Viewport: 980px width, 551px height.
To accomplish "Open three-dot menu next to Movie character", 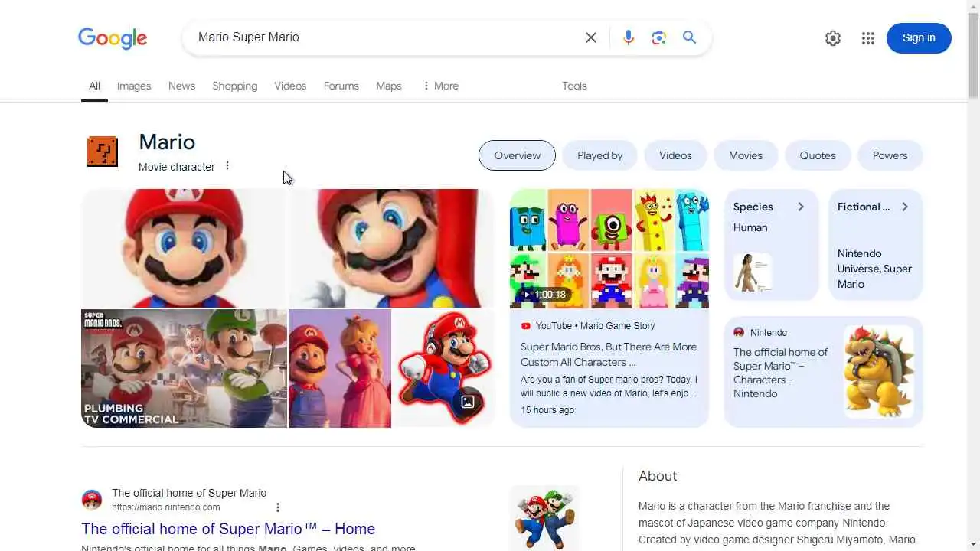I will (x=227, y=166).
